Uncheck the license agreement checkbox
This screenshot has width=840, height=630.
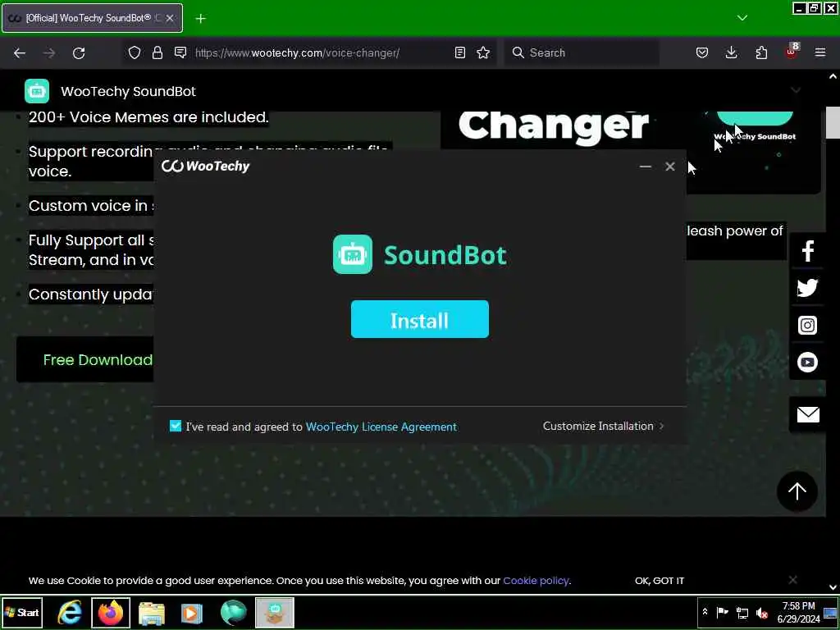click(176, 426)
